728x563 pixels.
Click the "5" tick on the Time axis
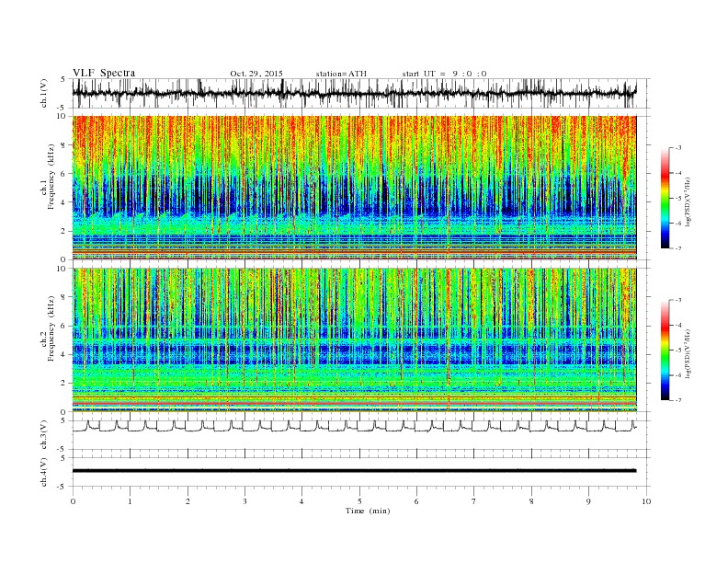(359, 501)
